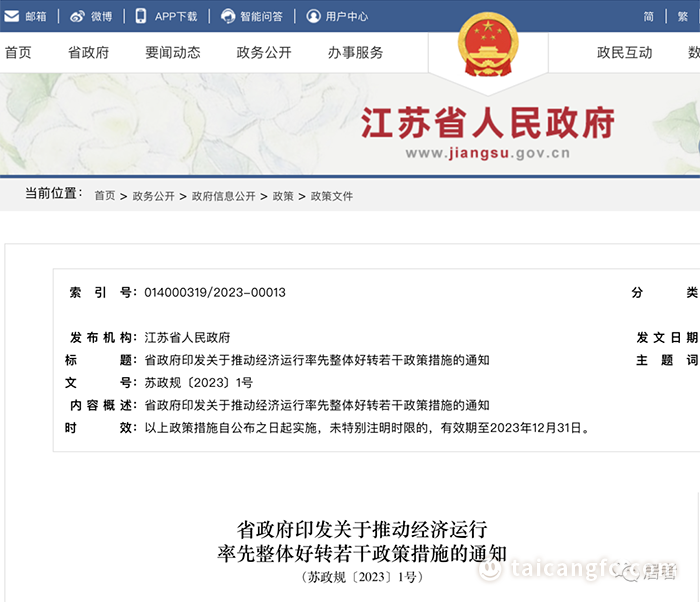Go to 首页 in main navigation
This screenshot has width=700, height=602.
click(x=18, y=53)
